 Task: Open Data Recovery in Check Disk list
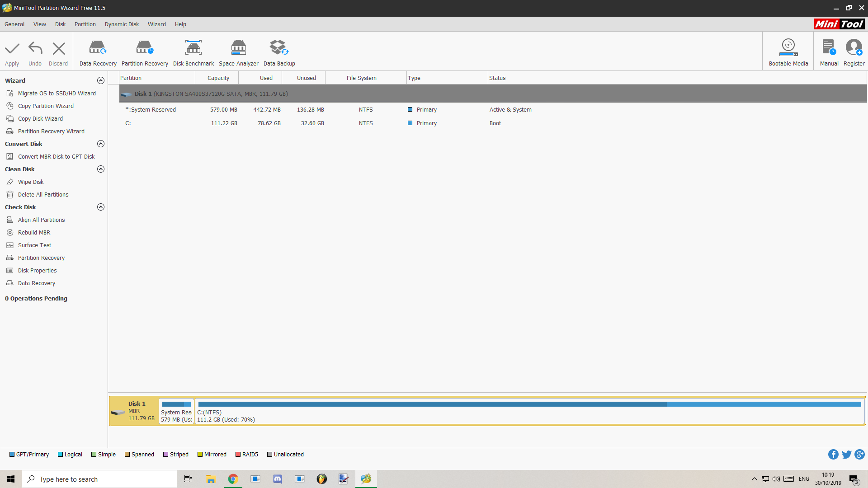[36, 283]
